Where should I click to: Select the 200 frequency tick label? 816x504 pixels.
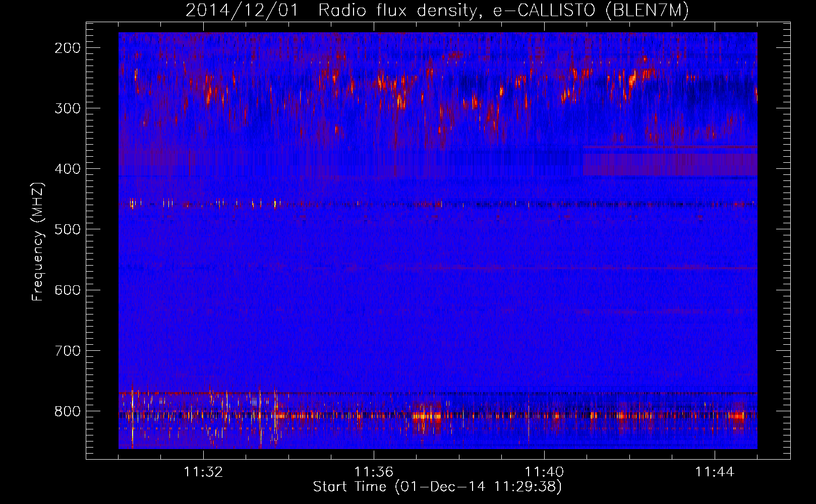pos(67,48)
